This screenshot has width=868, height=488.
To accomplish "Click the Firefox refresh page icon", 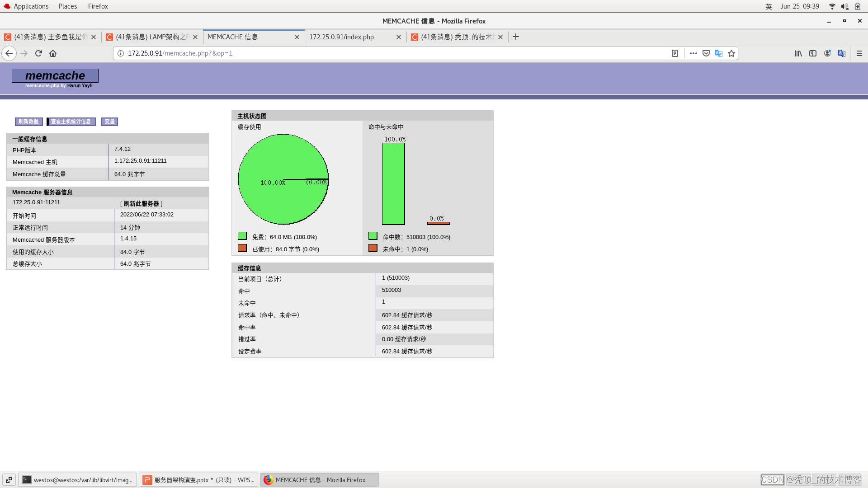I will [x=38, y=53].
